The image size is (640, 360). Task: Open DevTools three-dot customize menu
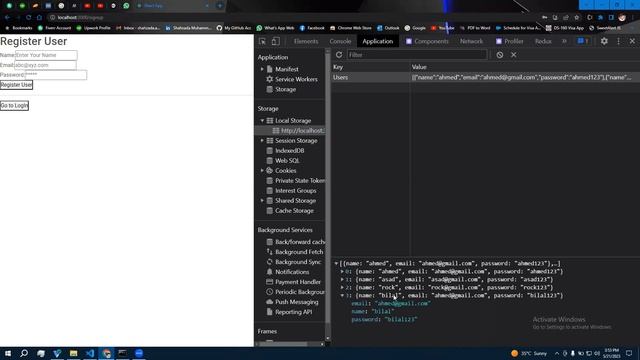click(618, 41)
